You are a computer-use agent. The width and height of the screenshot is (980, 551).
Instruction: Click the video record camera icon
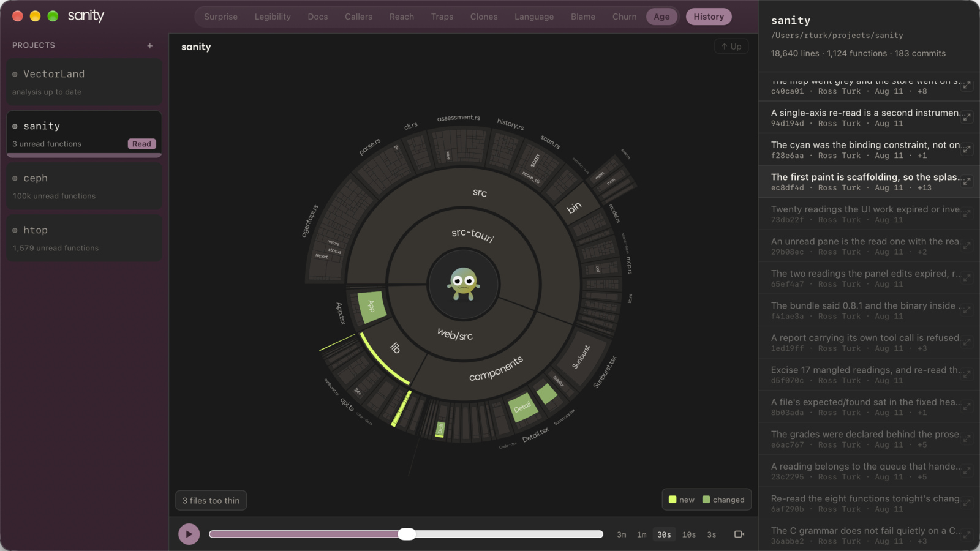click(739, 534)
